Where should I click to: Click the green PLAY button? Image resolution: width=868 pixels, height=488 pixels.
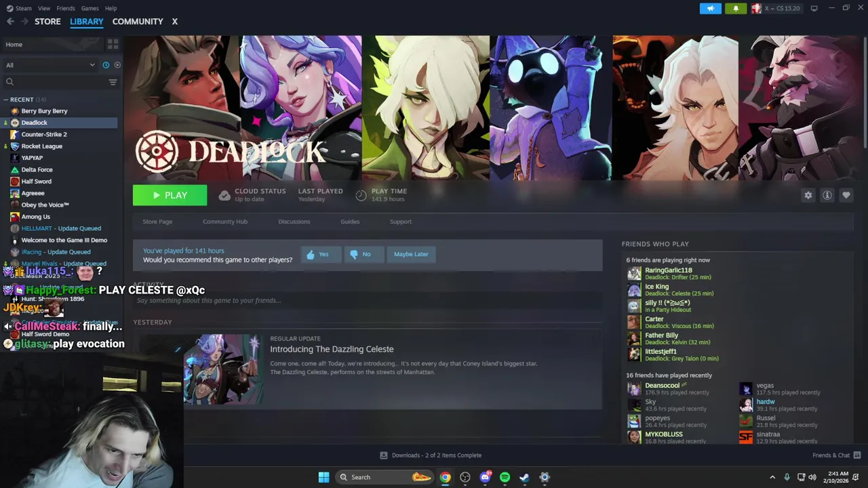click(170, 195)
